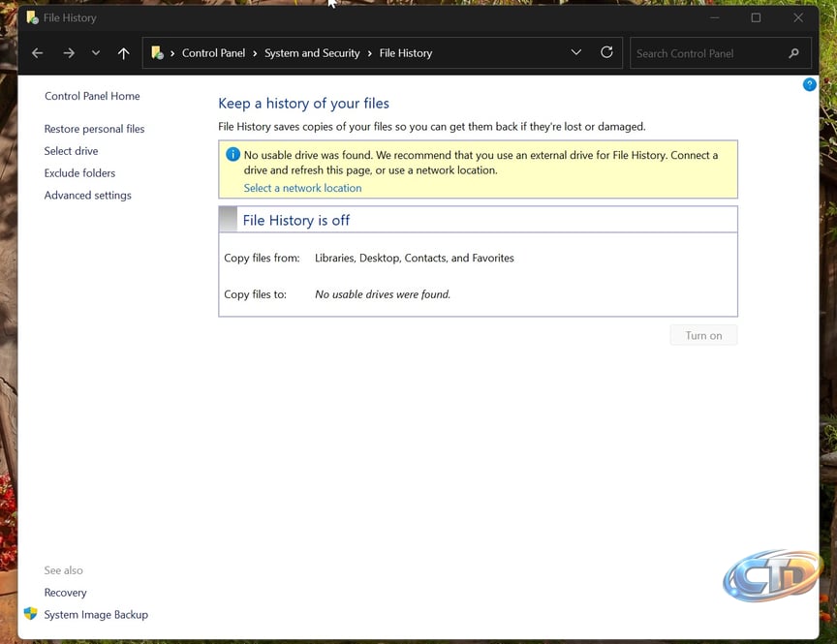The height and width of the screenshot is (644, 837).
Task: Click the search magnifier icon
Action: pyautogui.click(x=793, y=53)
